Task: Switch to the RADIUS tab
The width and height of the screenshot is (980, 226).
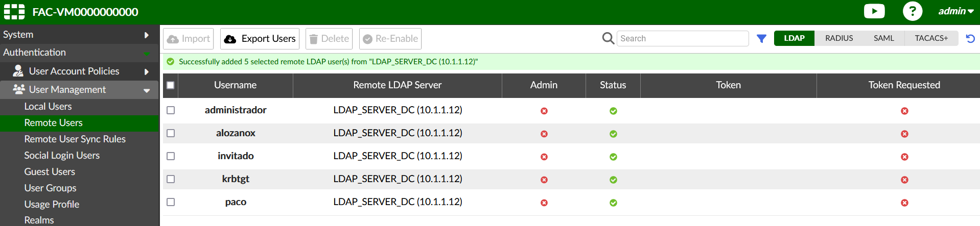Action: click(x=839, y=38)
